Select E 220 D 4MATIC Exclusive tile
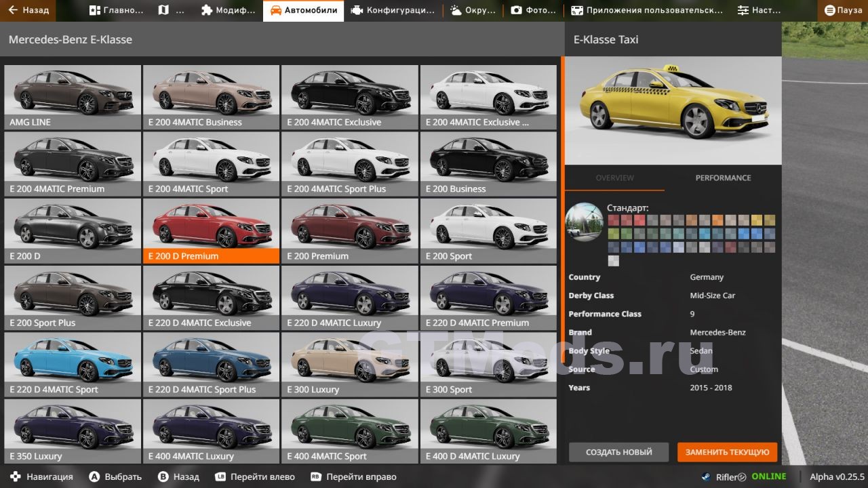 [x=211, y=298]
